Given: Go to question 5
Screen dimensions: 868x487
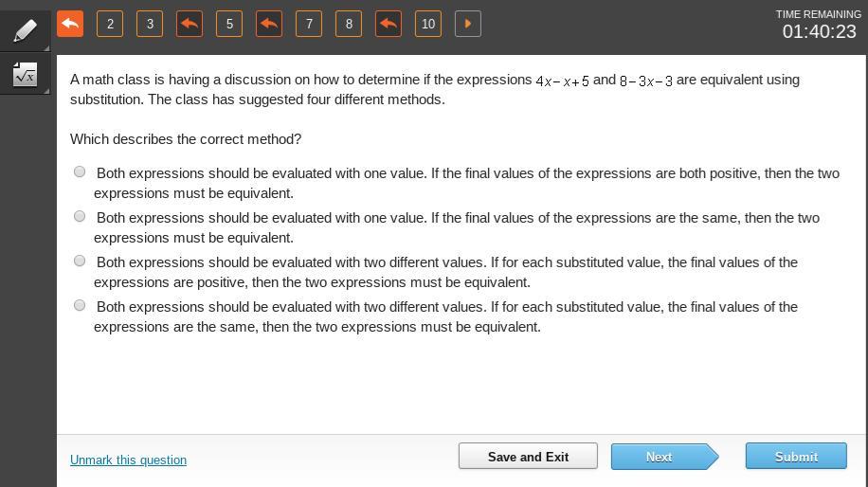Looking at the screenshot, I should 229,24.
